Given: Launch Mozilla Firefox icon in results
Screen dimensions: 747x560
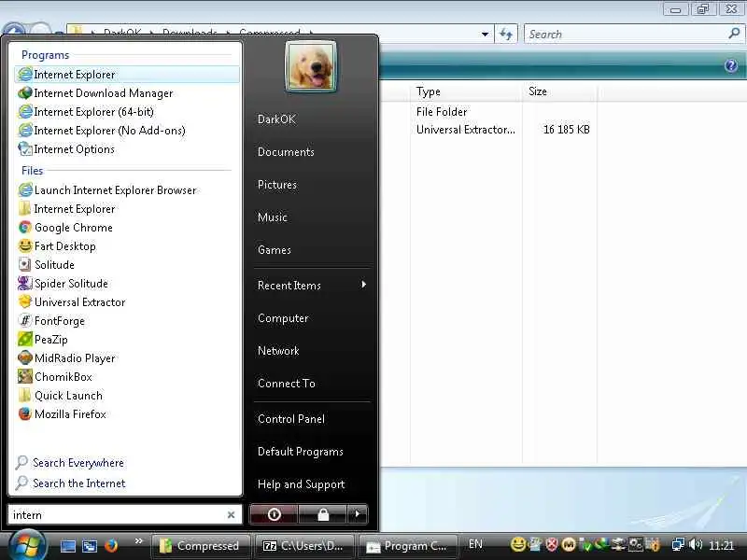Looking at the screenshot, I should pos(25,413).
